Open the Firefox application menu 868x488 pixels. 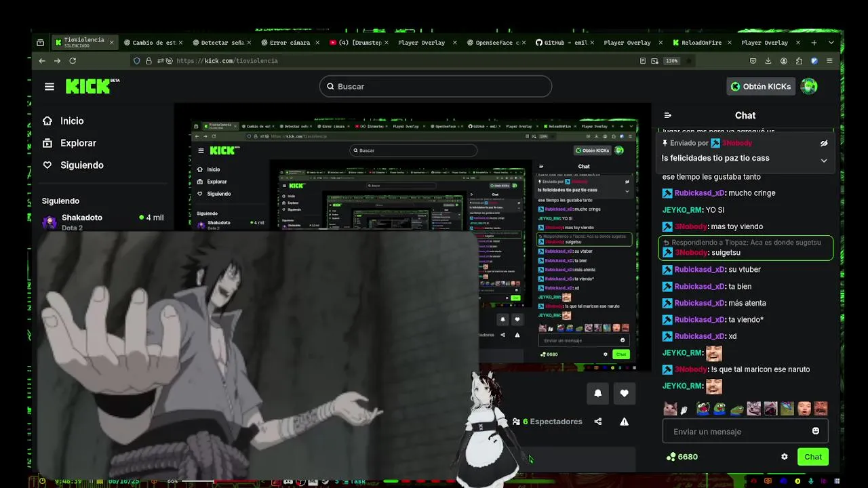(829, 61)
